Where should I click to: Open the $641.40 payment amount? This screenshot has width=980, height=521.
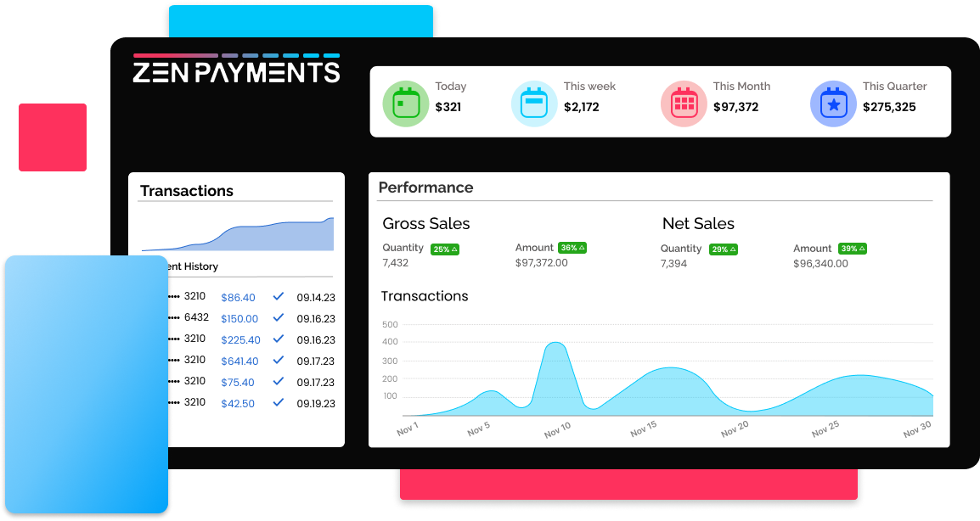tap(239, 361)
